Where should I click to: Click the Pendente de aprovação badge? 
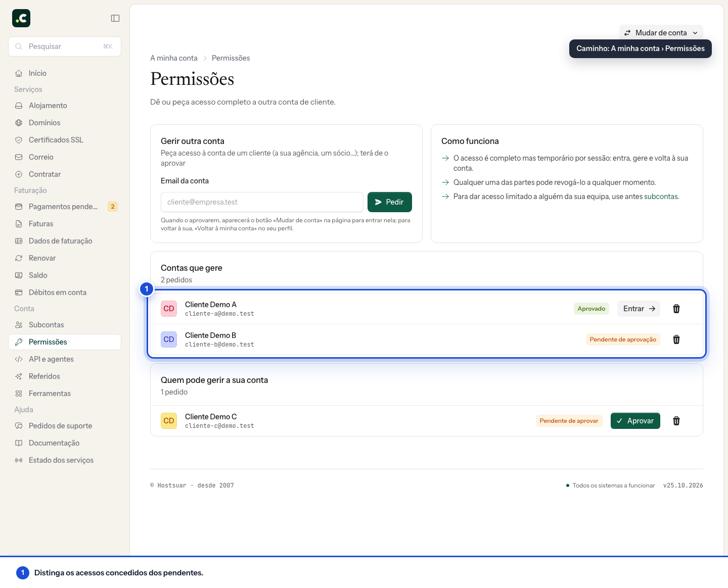tap(623, 339)
